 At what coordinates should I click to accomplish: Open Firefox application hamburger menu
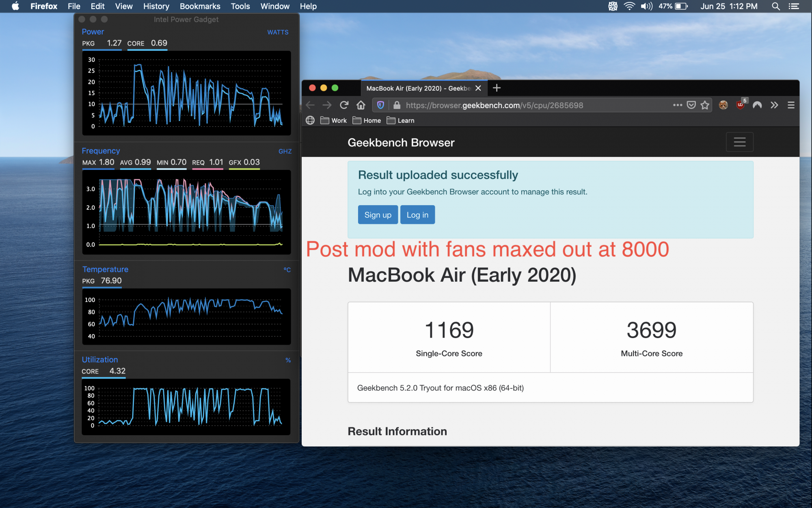click(791, 105)
